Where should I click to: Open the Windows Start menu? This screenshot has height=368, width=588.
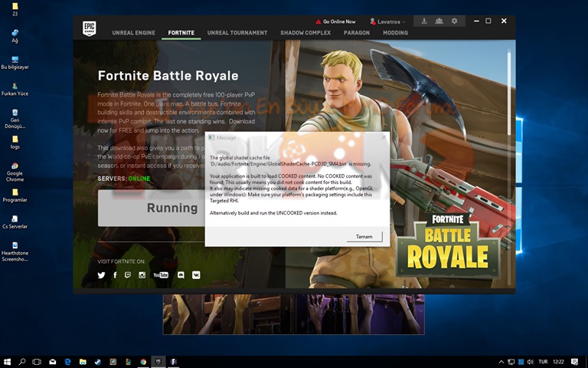pyautogui.click(x=7, y=362)
